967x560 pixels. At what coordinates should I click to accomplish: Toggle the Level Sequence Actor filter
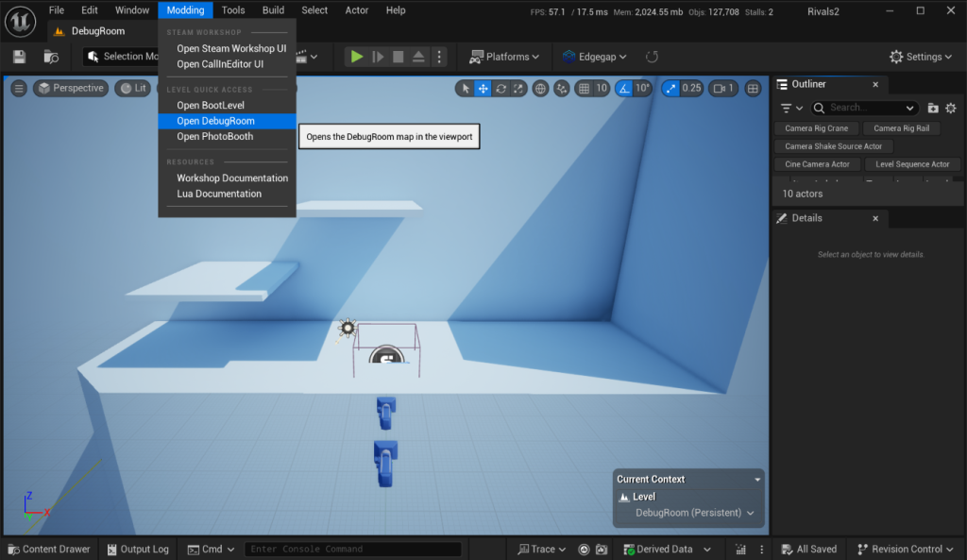[x=912, y=164]
